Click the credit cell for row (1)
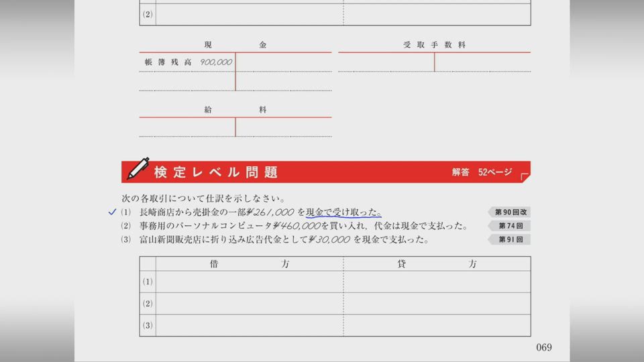This screenshot has height=362, width=644. coord(437,282)
